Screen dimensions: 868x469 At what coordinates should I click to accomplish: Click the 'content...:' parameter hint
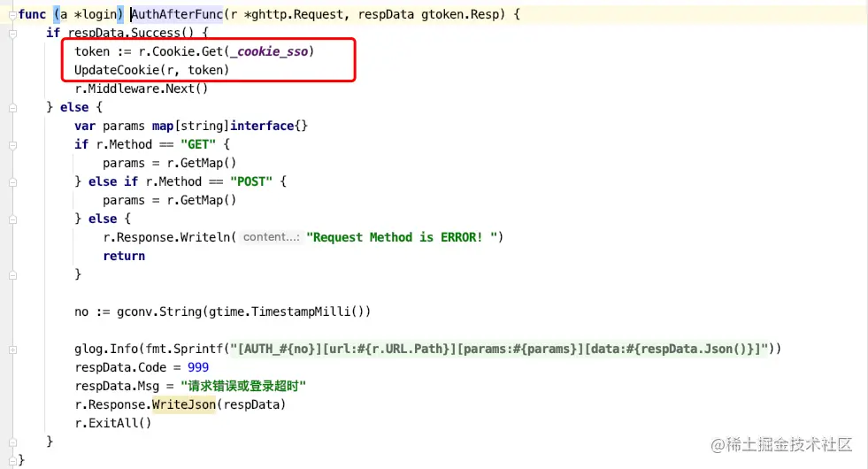tap(272, 237)
